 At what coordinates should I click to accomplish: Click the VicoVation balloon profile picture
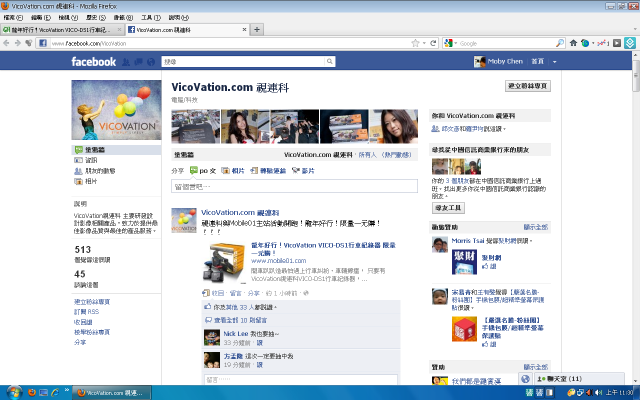[116, 110]
